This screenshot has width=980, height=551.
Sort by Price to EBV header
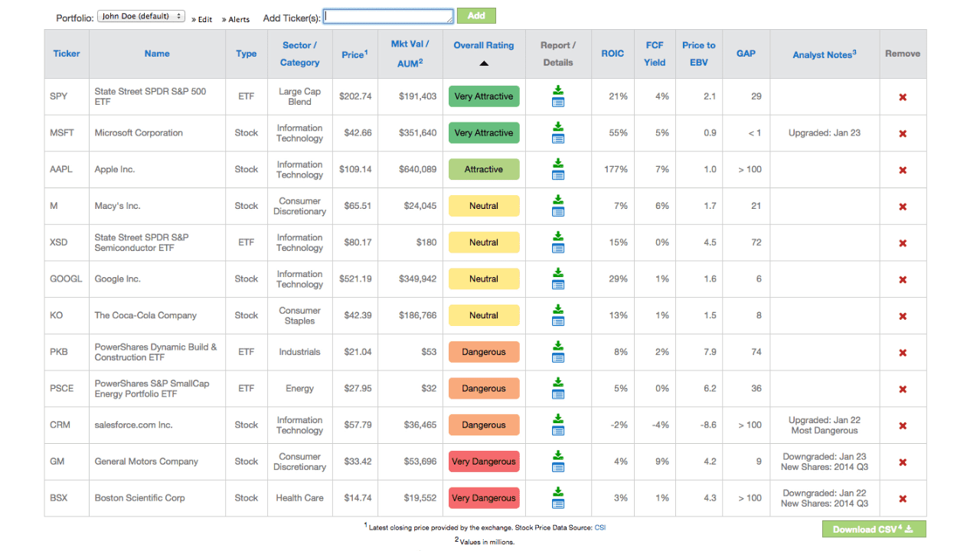click(x=699, y=54)
